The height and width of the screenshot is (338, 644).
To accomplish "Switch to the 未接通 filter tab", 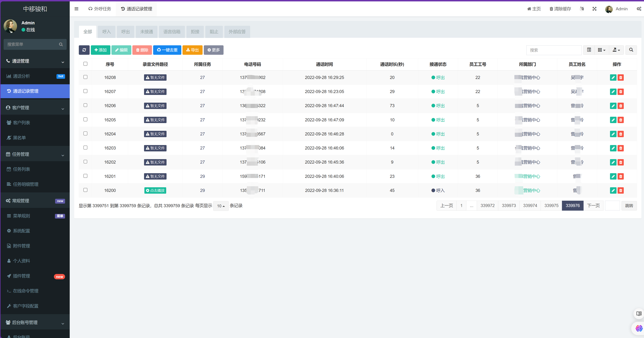I will point(146,32).
